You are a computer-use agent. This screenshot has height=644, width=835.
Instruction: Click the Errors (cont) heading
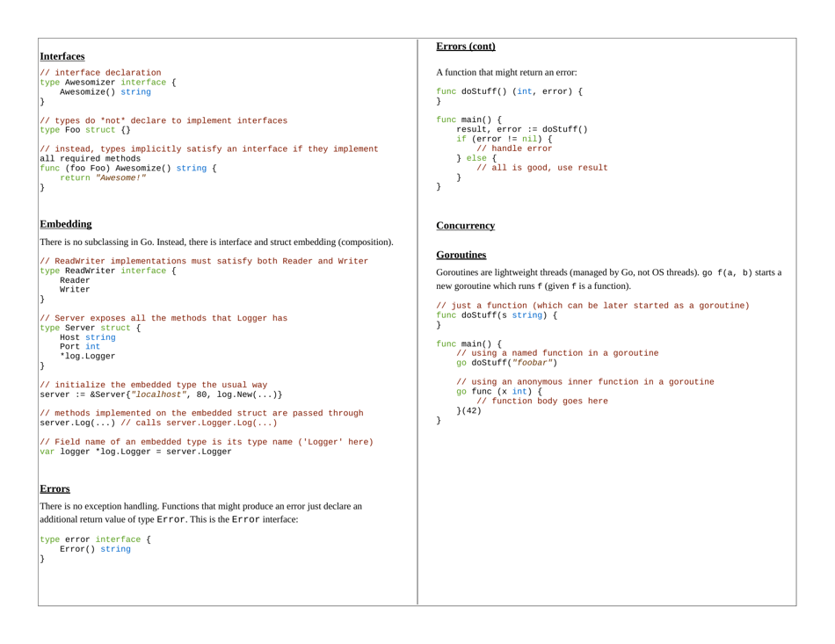465,46
